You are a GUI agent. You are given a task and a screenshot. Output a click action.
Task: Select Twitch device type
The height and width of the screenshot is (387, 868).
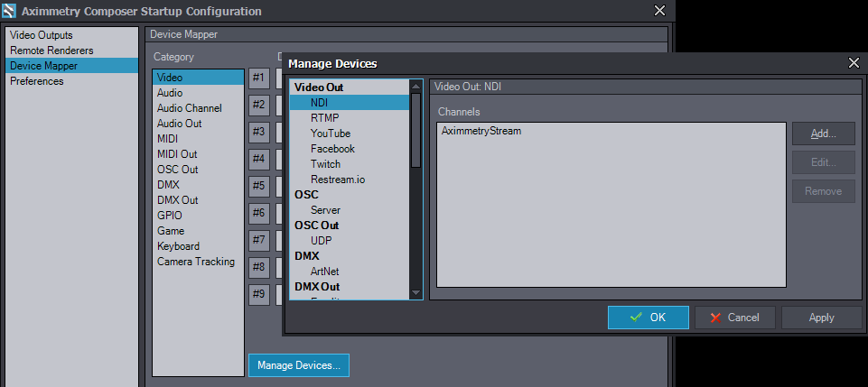[350, 164]
